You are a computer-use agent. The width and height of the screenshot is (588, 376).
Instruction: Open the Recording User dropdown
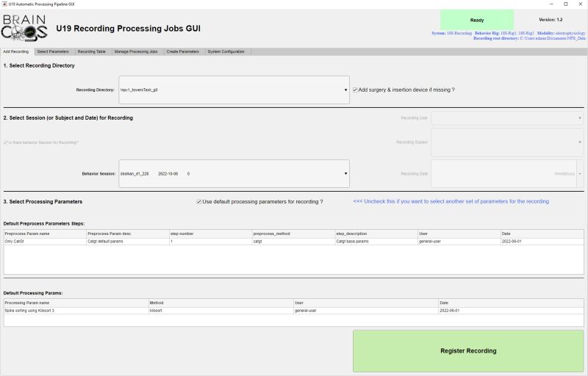507,118
